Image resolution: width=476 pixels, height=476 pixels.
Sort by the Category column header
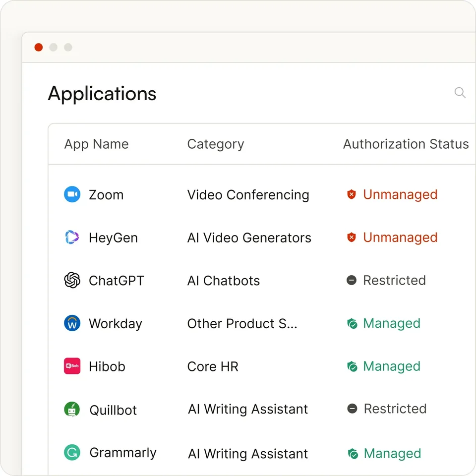point(216,144)
